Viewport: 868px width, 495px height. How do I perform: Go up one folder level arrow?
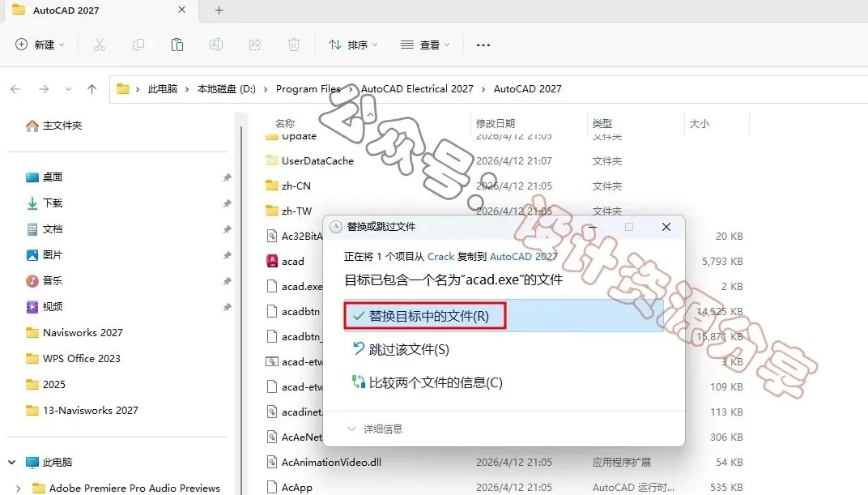pyautogui.click(x=91, y=89)
